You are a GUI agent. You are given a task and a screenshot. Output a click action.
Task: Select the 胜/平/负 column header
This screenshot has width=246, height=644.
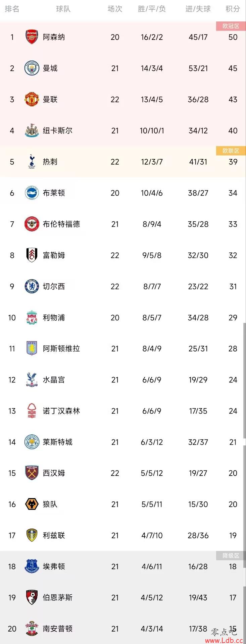[152, 9]
